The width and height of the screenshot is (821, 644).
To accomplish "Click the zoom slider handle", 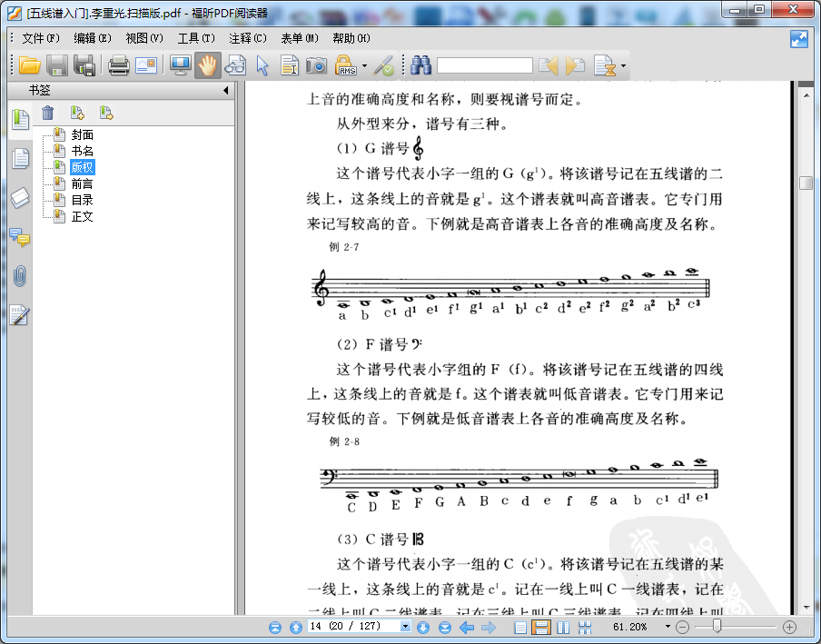I will tap(717, 626).
